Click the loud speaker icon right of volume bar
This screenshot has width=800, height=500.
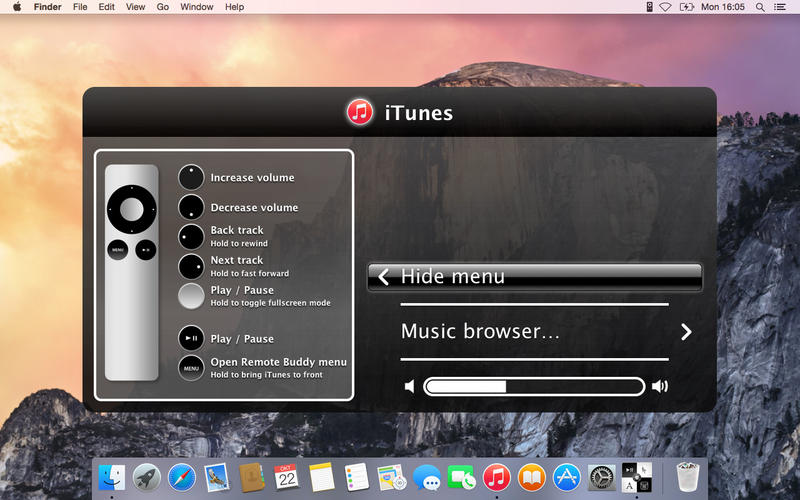click(660, 386)
